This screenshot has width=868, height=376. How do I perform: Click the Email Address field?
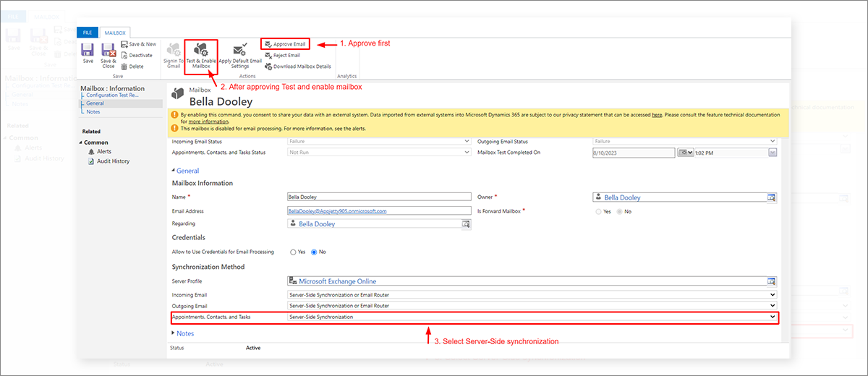click(x=379, y=211)
